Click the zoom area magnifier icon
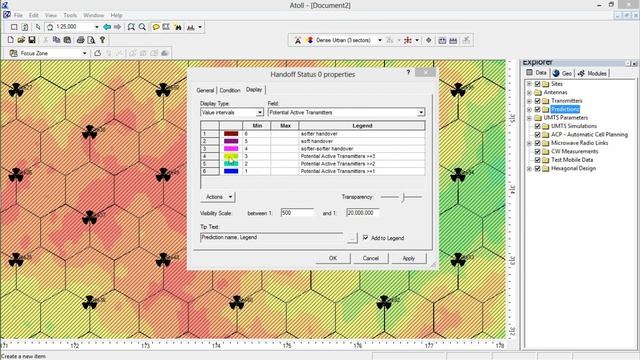 tap(131, 27)
